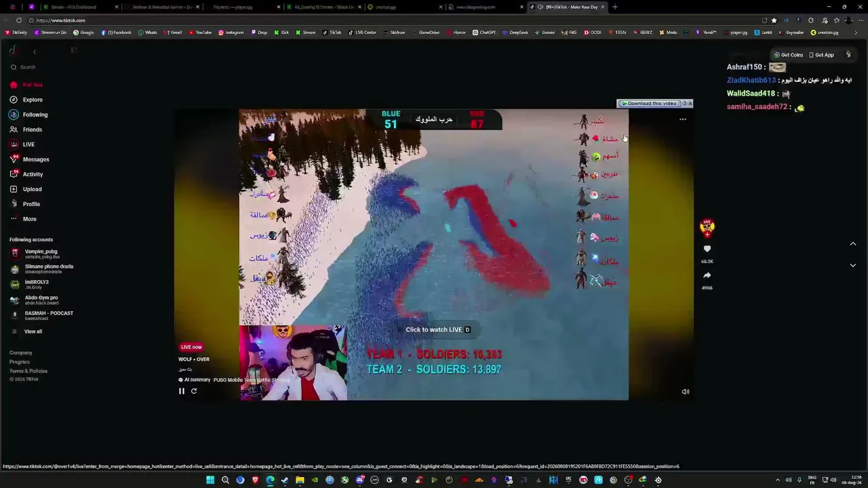Viewport: 868px width, 488px height.
Task: Mute the video with speaker icon
Action: coord(686,392)
